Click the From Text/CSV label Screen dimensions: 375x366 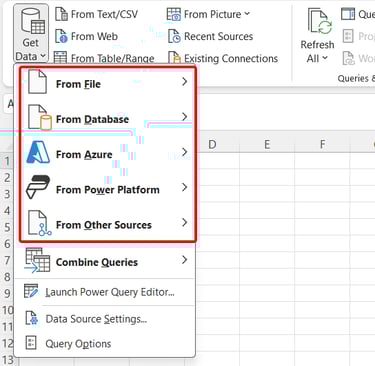coord(104,14)
